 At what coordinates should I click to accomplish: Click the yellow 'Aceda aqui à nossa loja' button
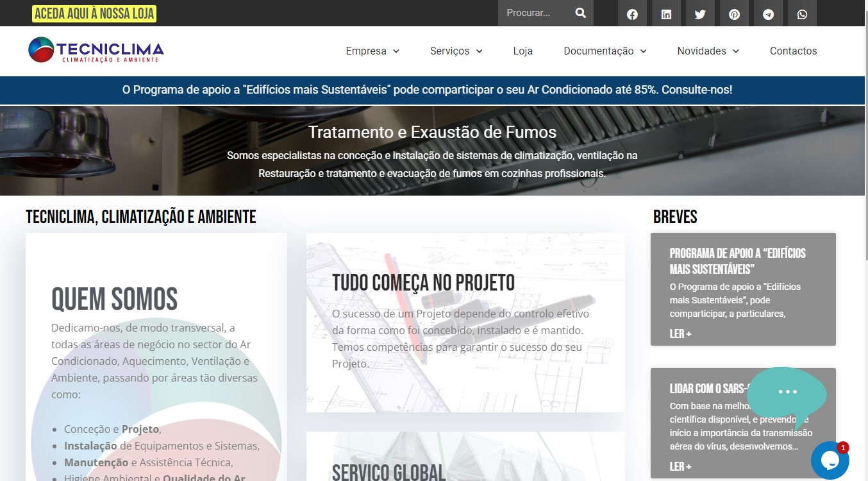[x=94, y=13]
